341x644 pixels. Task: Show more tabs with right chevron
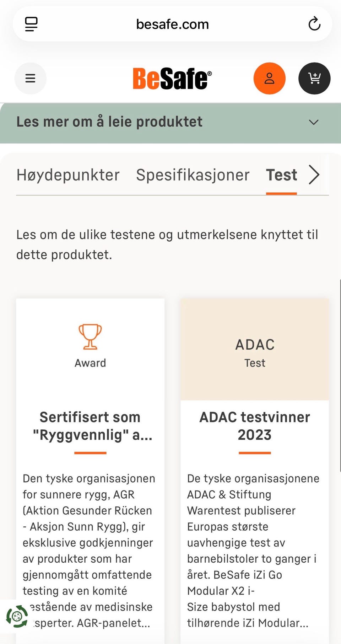point(314,175)
